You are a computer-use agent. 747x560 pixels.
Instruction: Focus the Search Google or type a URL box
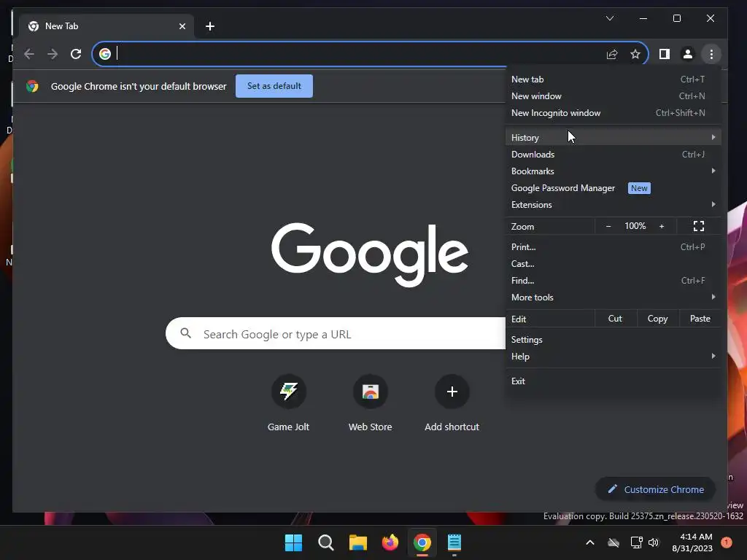(336, 333)
